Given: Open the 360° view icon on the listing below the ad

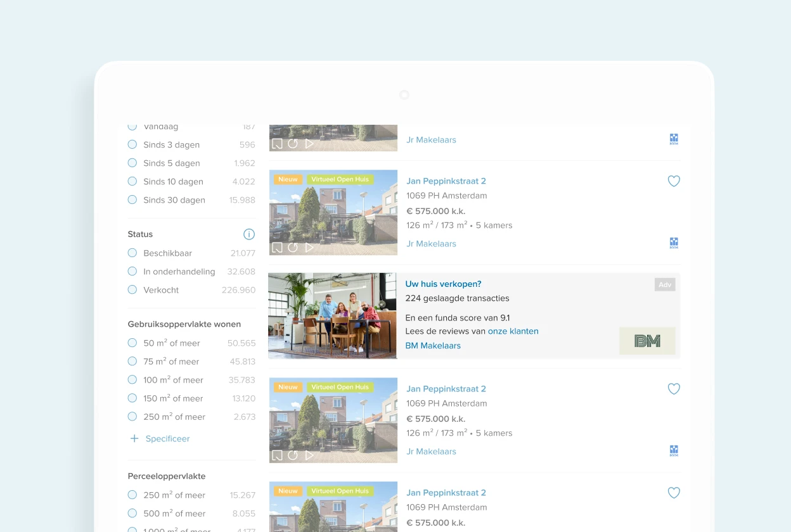Looking at the screenshot, I should [293, 455].
